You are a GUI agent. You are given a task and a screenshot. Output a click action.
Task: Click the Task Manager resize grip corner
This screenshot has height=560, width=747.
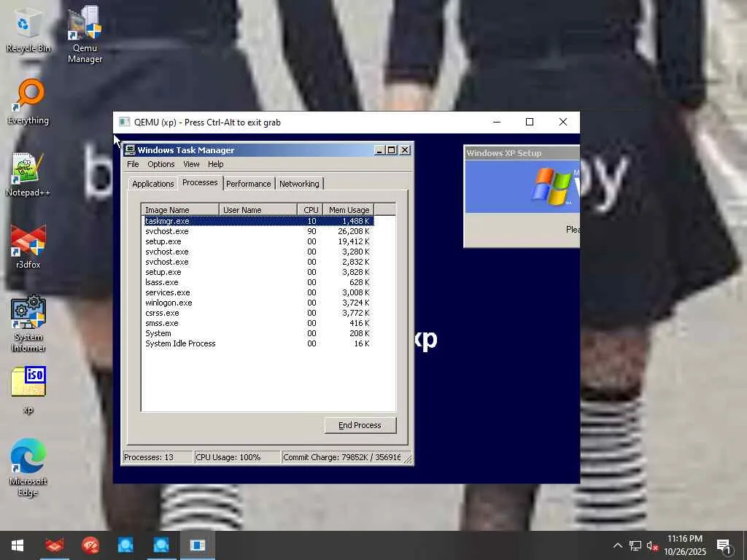click(x=409, y=459)
